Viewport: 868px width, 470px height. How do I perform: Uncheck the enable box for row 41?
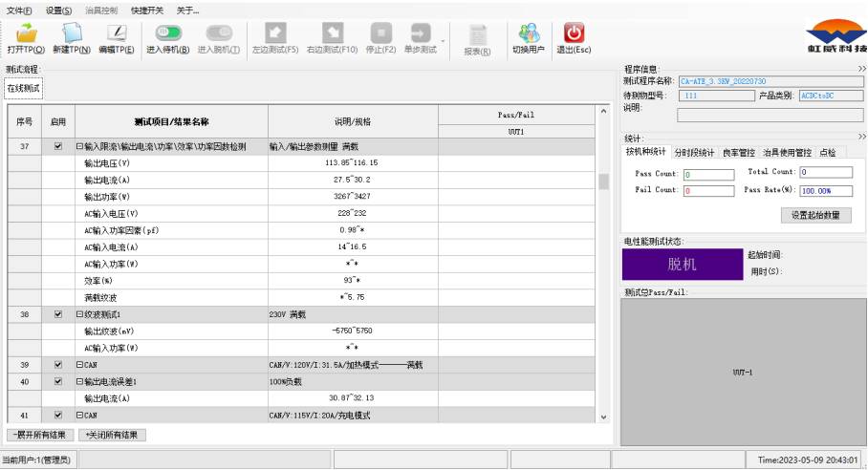point(58,415)
